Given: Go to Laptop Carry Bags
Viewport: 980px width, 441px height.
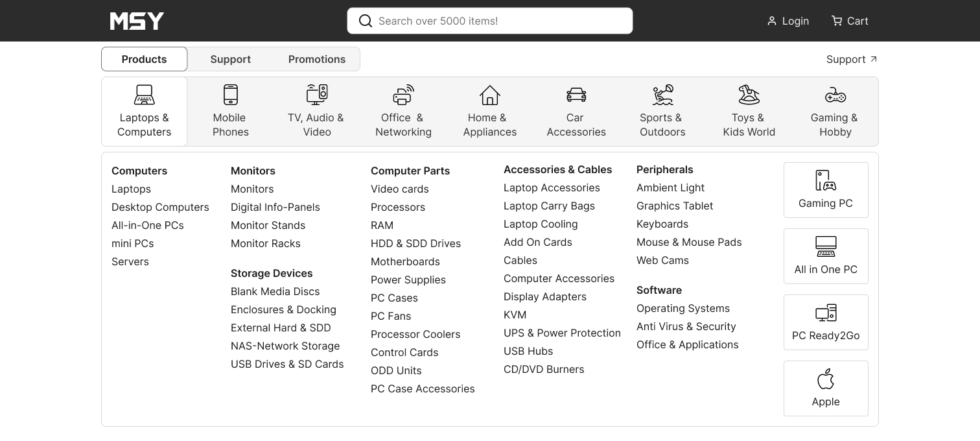Looking at the screenshot, I should tap(548, 206).
